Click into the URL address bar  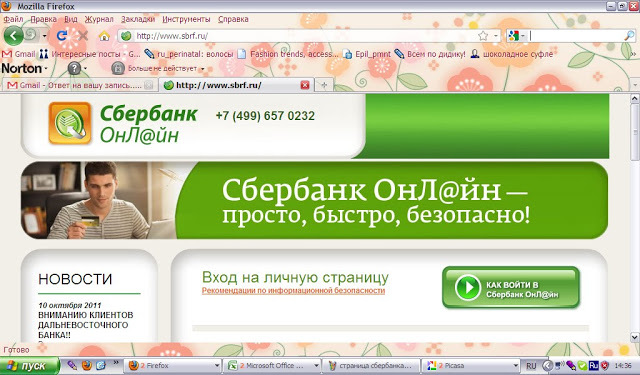point(302,36)
